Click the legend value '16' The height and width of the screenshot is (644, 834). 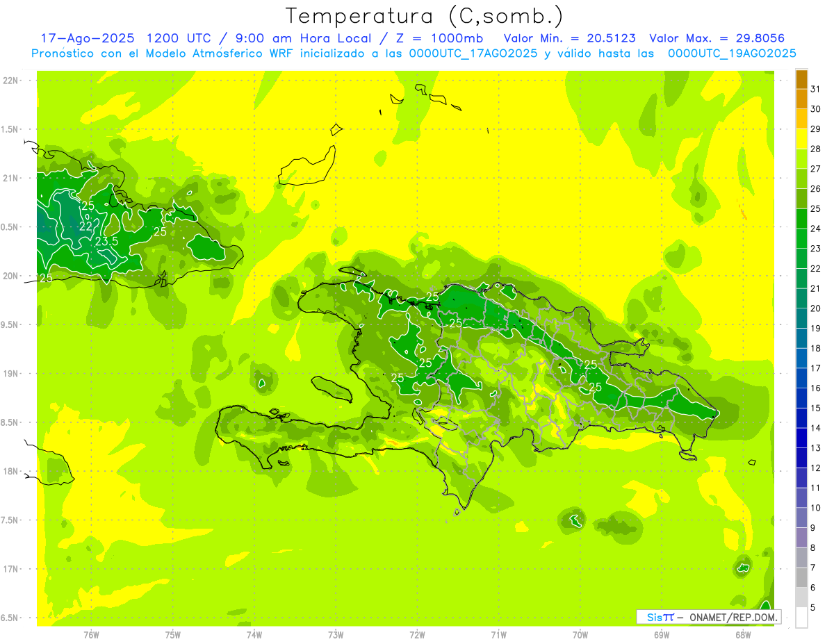816,388
